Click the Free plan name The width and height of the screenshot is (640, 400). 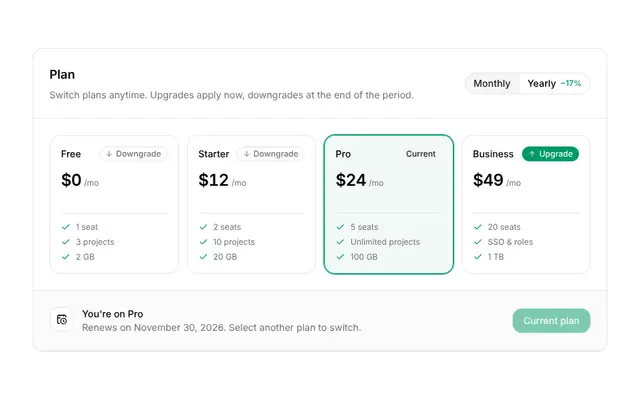pos(71,154)
